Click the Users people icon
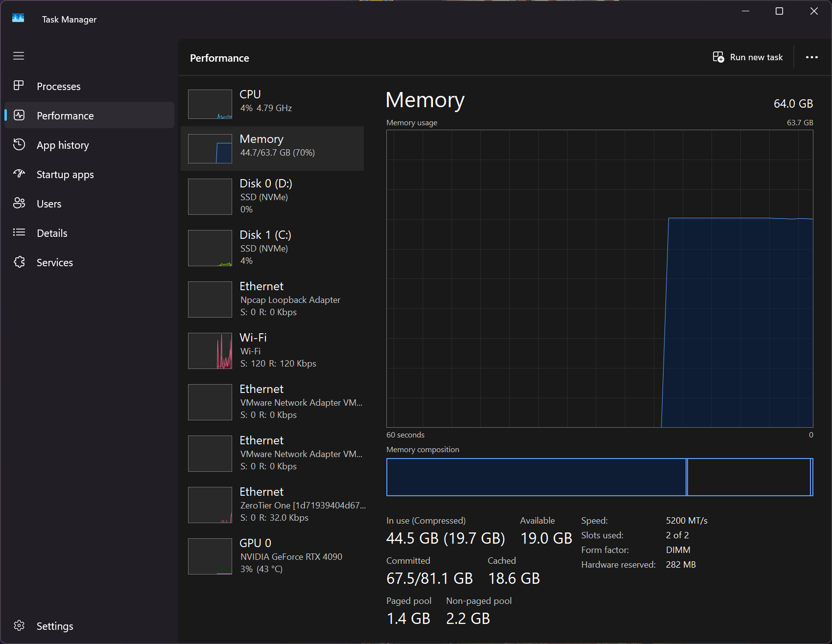This screenshot has width=832, height=644. tap(19, 203)
